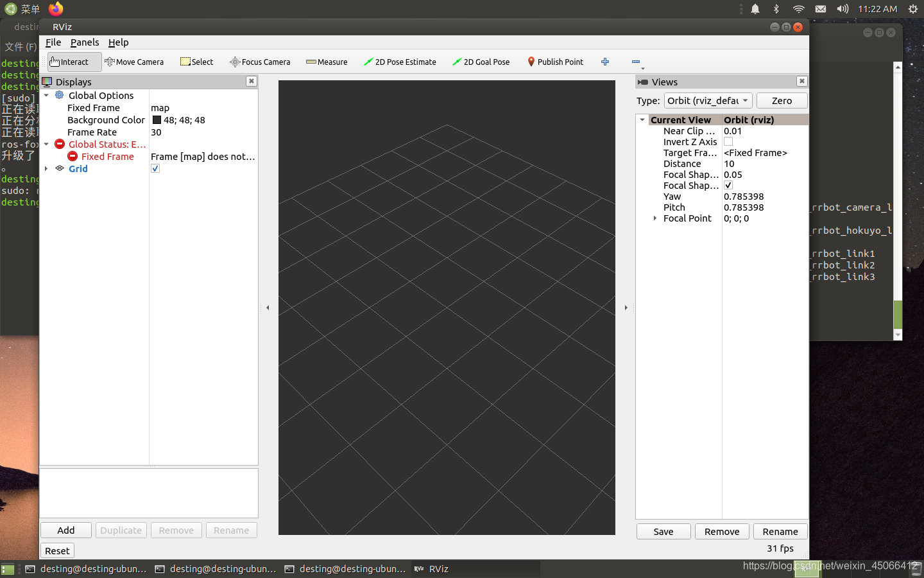Screen dimensions: 924x578
Task: Activate the Focus Camera tool
Action: coord(260,62)
